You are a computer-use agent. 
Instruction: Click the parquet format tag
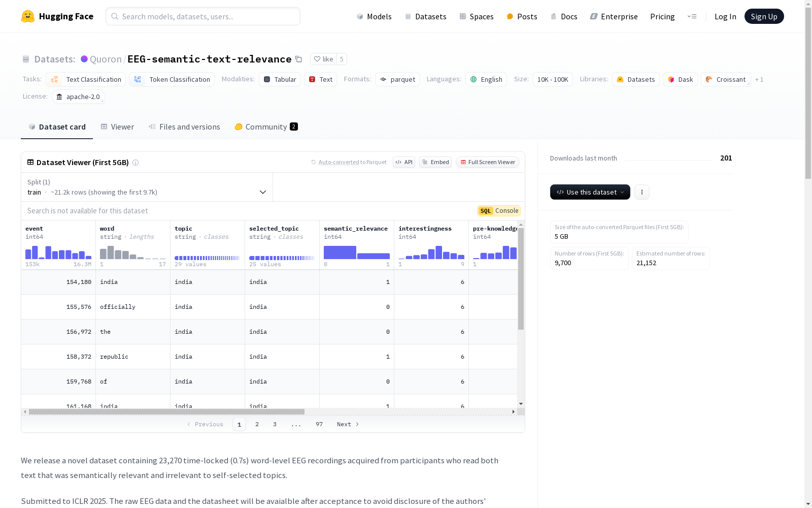click(397, 79)
